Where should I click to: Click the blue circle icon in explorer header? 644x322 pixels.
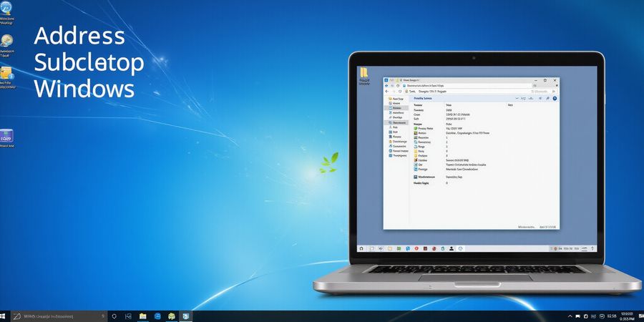coord(555,98)
